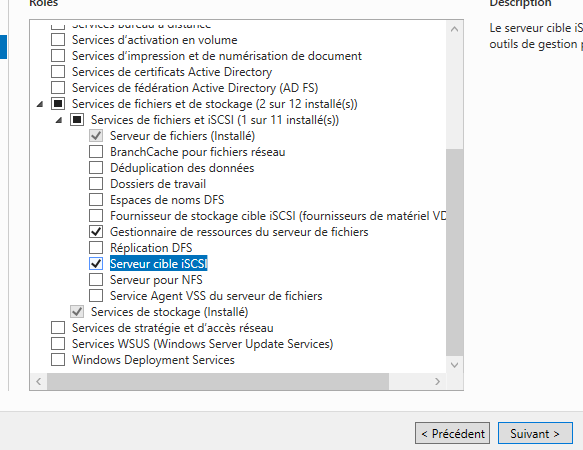Screen dimensions: 583x450
Task: Click the vertical scrollbar up arrow
Action: click(454, 29)
